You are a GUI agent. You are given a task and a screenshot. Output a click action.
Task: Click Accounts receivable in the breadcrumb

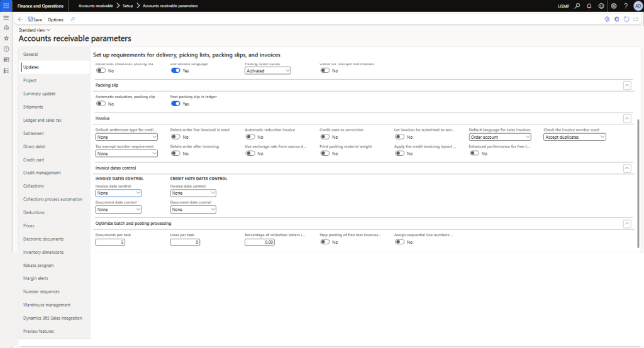pyautogui.click(x=95, y=5)
